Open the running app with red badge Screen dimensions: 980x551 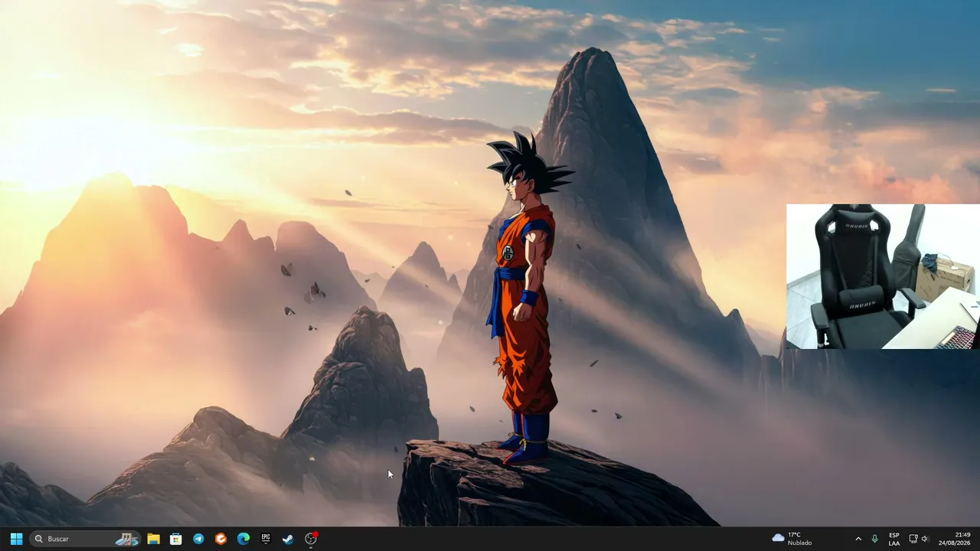[x=311, y=539]
